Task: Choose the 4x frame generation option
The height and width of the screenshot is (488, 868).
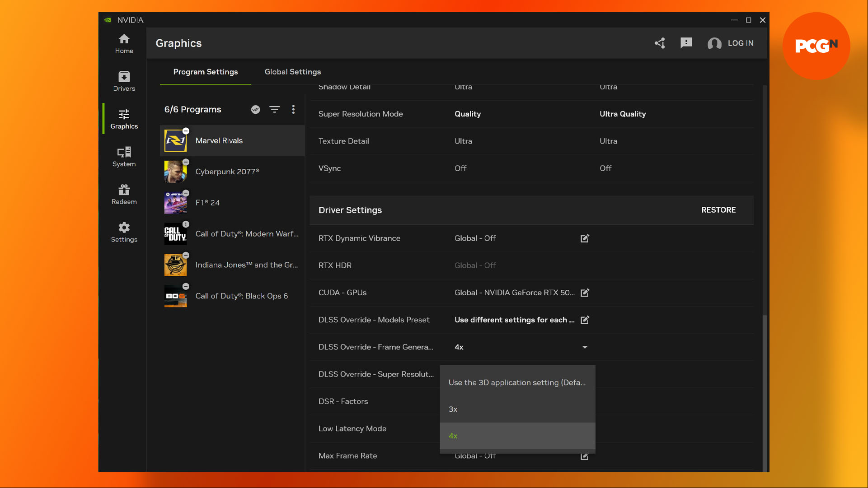Action: (517, 436)
